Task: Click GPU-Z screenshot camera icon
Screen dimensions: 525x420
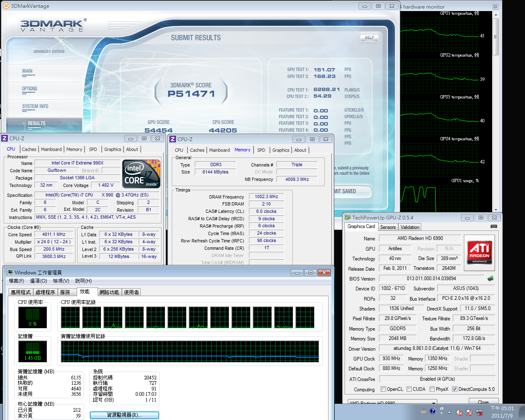Action: (x=494, y=226)
